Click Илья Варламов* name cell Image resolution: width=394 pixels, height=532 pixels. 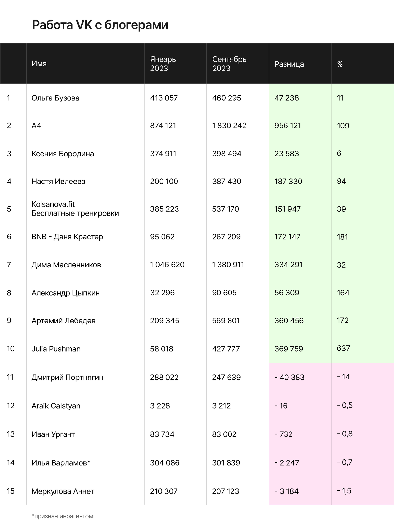[61, 463]
